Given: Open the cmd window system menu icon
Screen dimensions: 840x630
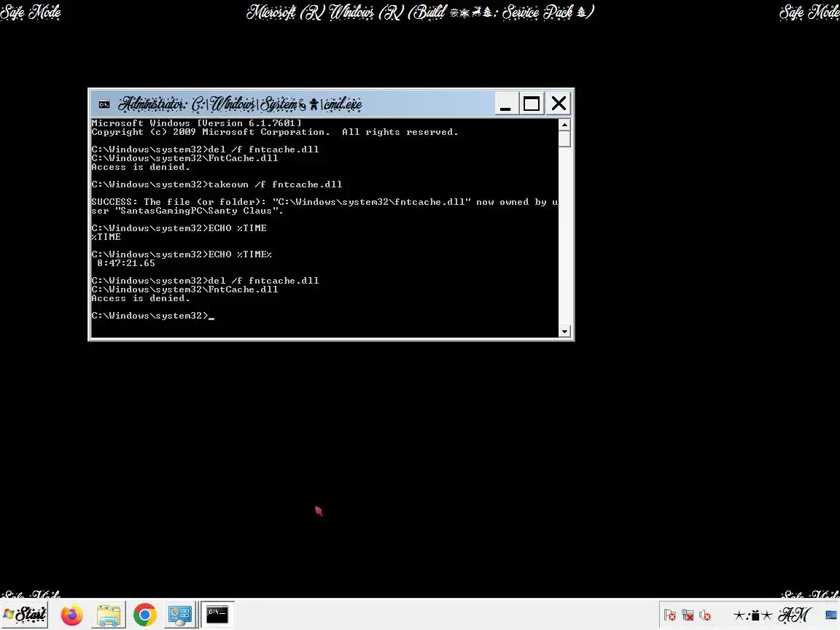Looking at the screenshot, I should pyautogui.click(x=104, y=104).
